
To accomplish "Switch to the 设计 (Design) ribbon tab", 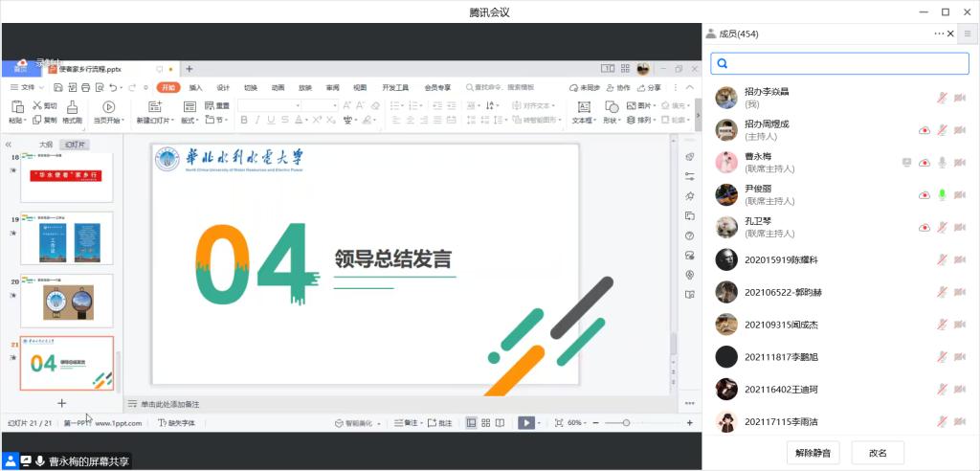I will (x=223, y=87).
